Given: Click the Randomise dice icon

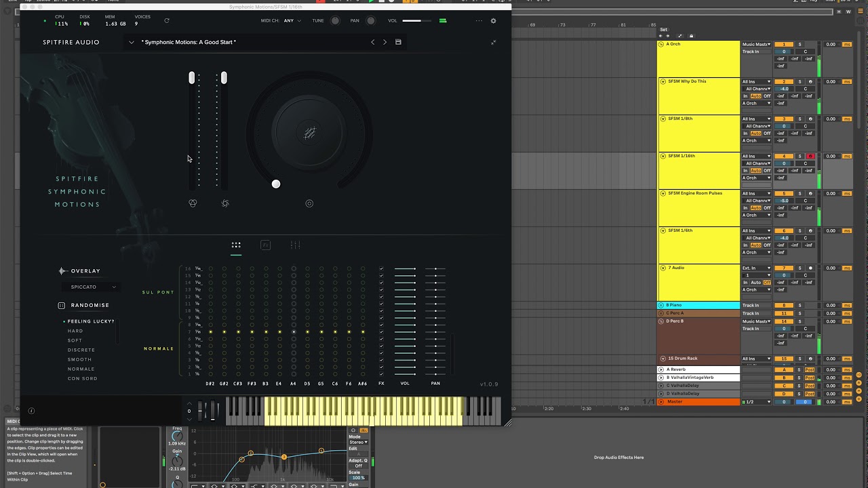Looking at the screenshot, I should (62, 305).
